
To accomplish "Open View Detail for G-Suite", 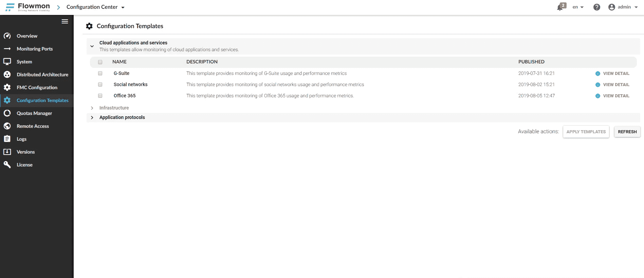I will (616, 74).
